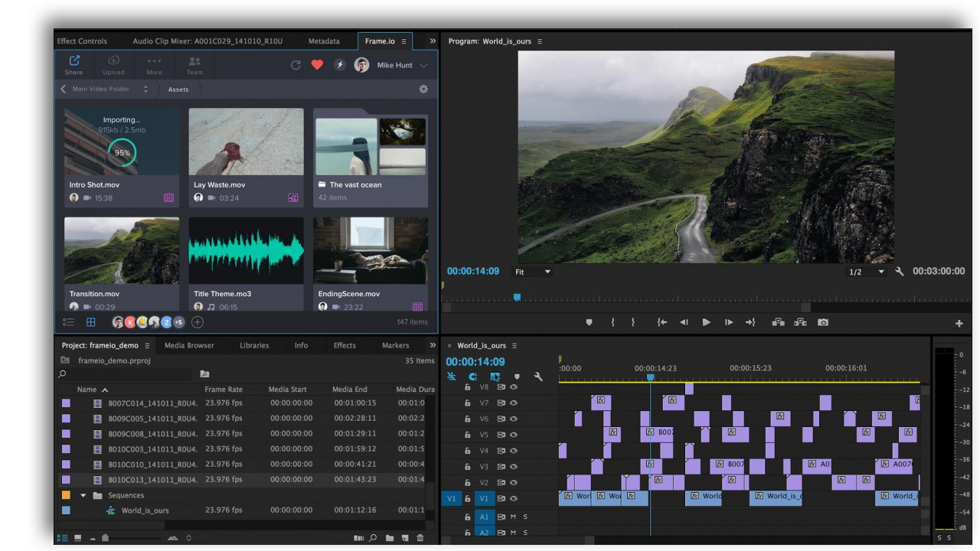
Task: Open the Libraries tab
Action: [x=254, y=345]
